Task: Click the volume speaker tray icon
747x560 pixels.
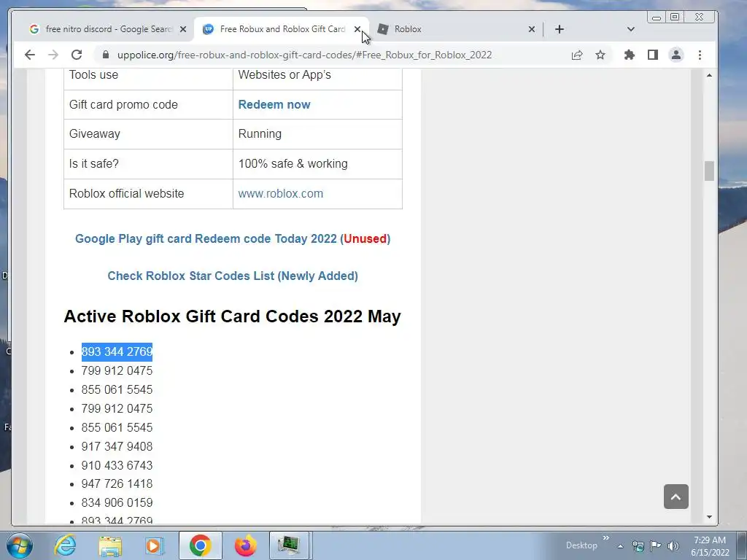Action: tap(673, 546)
